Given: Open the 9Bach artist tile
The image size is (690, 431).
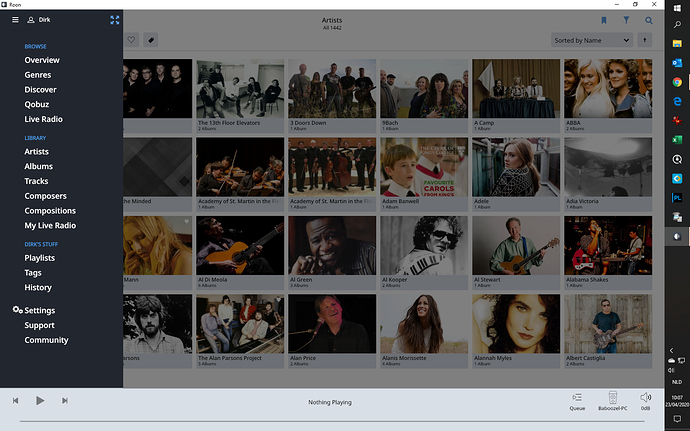Looking at the screenshot, I should click(424, 96).
